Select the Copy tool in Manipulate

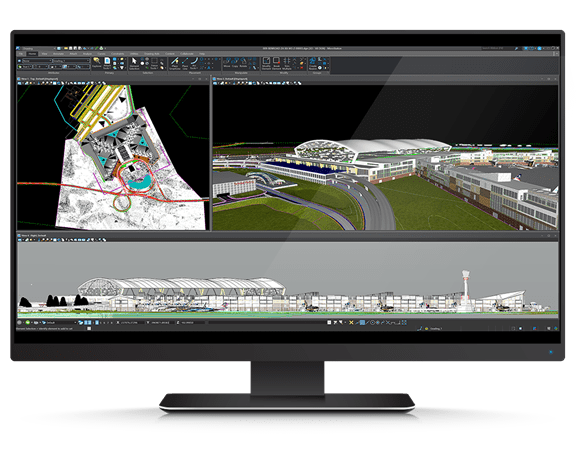tap(235, 62)
